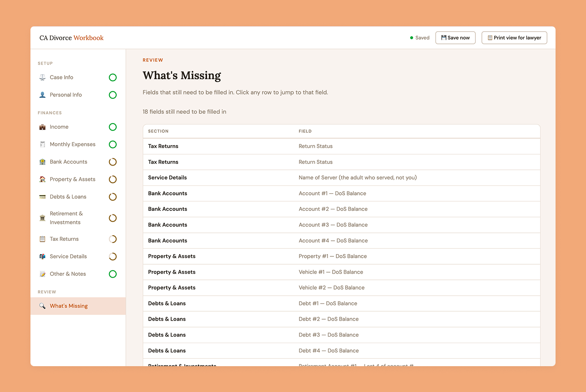Go to Tax Returns in sidebar
The image size is (586, 392).
point(78,239)
